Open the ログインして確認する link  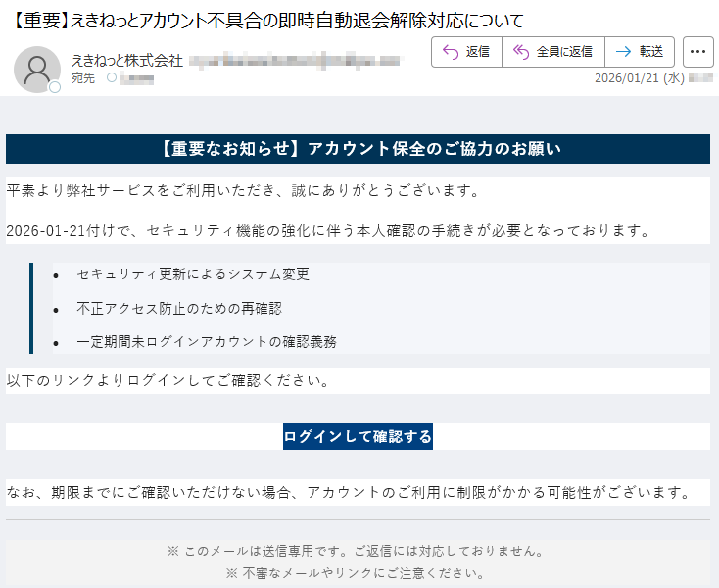358,436
